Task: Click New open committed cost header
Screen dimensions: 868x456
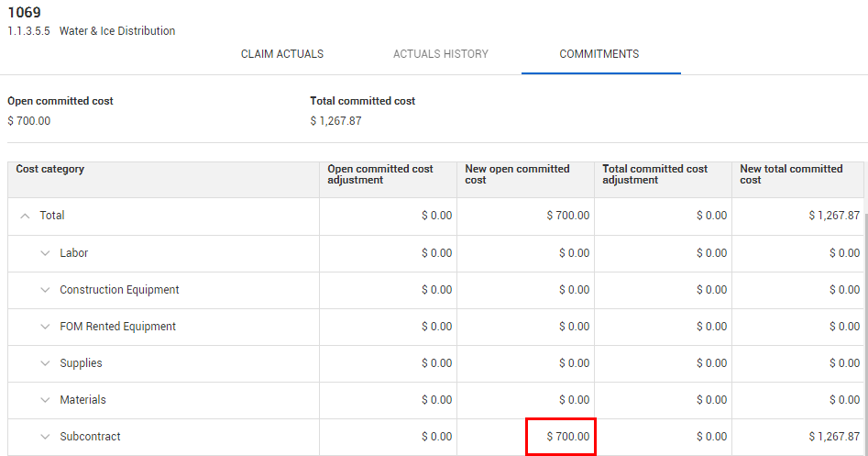Action: pyautogui.click(x=517, y=174)
